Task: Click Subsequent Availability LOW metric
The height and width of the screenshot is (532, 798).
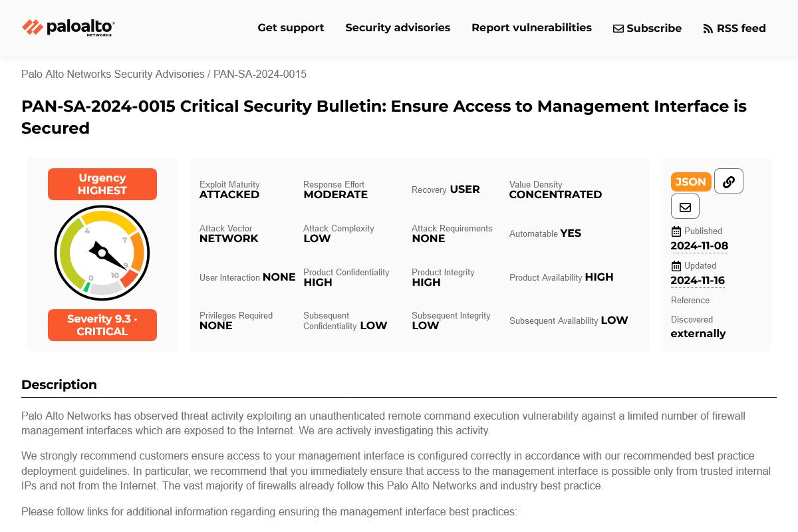Action: point(569,321)
